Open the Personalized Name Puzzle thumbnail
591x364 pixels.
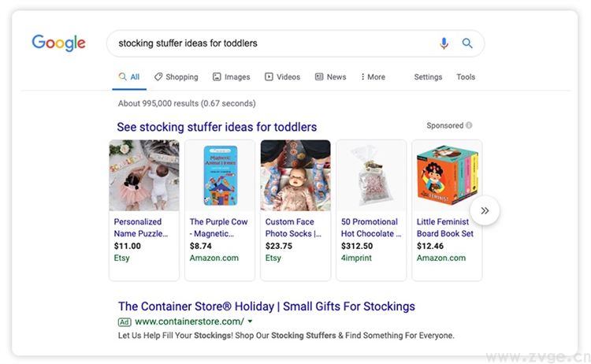point(144,175)
